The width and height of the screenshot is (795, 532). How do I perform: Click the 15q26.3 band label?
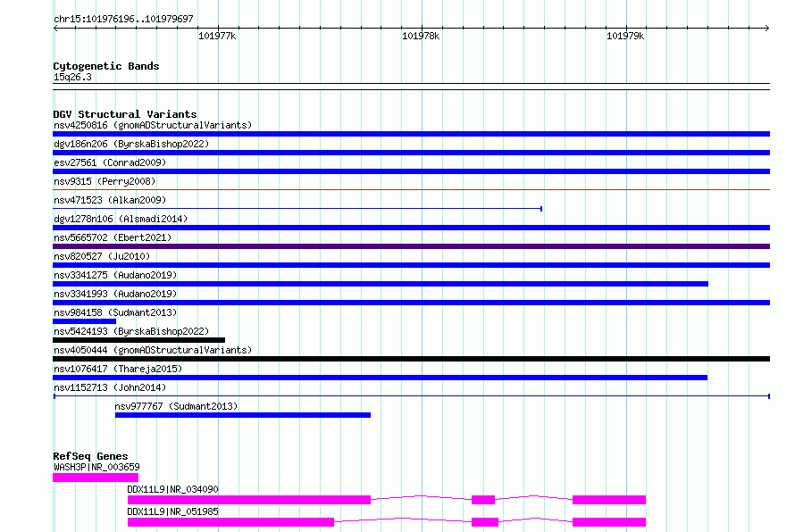(x=72, y=77)
